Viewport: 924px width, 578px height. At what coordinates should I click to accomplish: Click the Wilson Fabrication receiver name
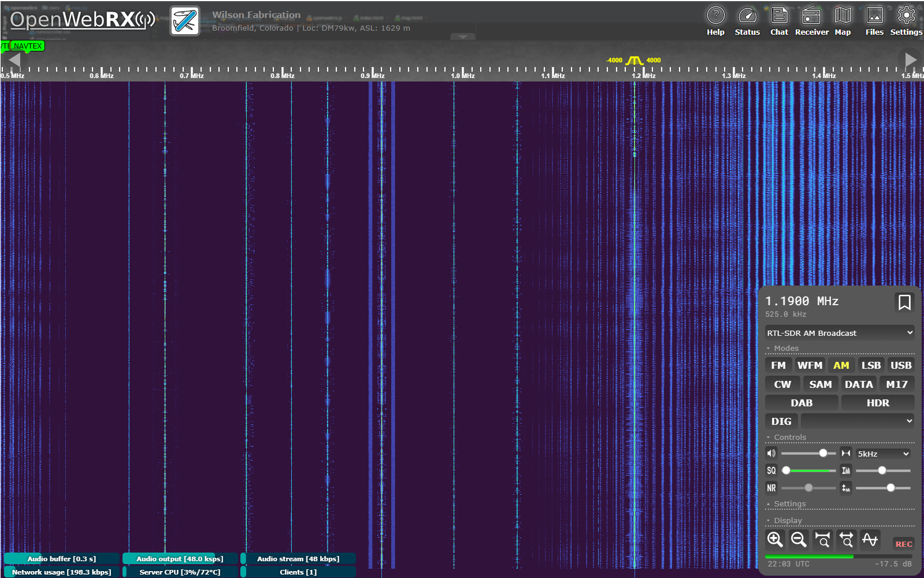[x=256, y=15]
